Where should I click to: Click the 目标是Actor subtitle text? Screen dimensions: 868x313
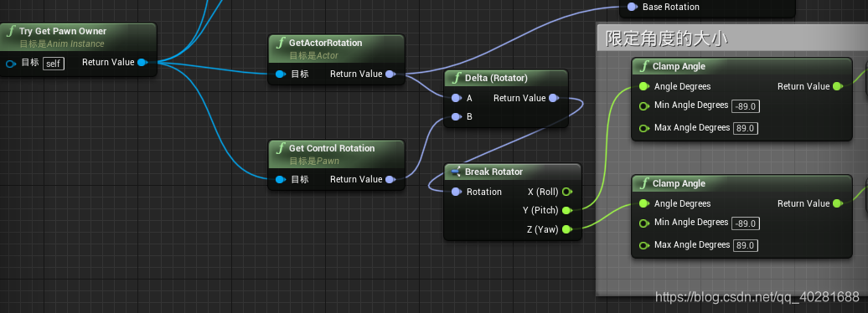tap(314, 56)
